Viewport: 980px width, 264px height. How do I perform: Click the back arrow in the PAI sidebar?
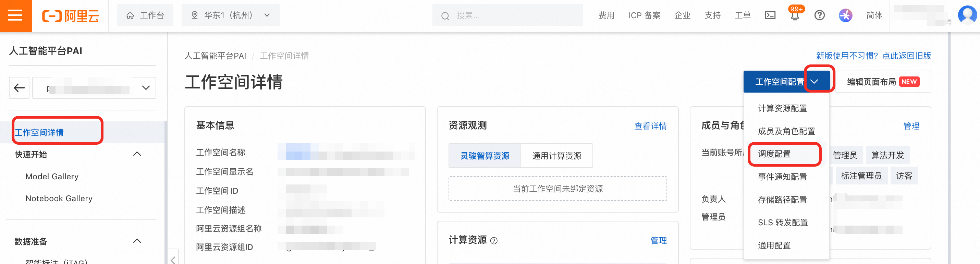pyautogui.click(x=20, y=88)
